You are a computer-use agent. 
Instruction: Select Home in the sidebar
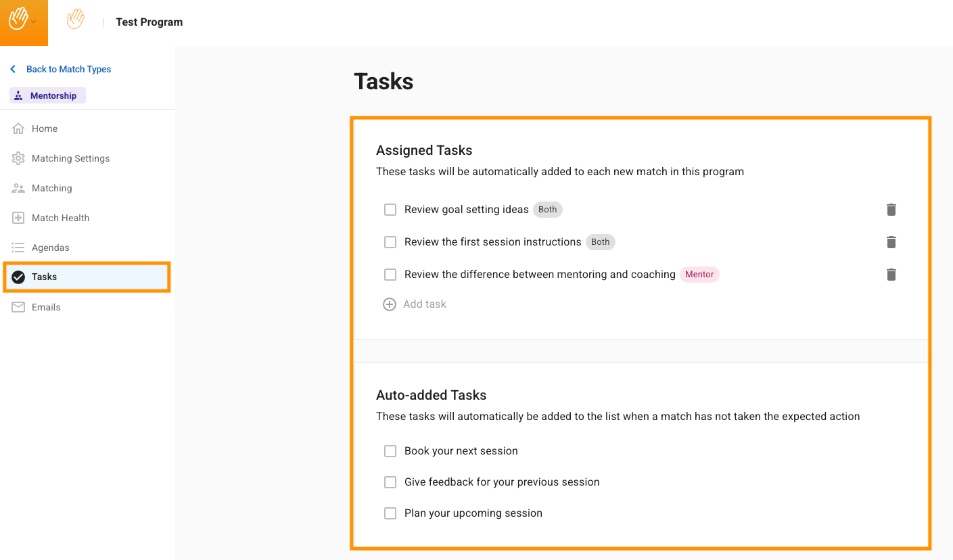[45, 129]
